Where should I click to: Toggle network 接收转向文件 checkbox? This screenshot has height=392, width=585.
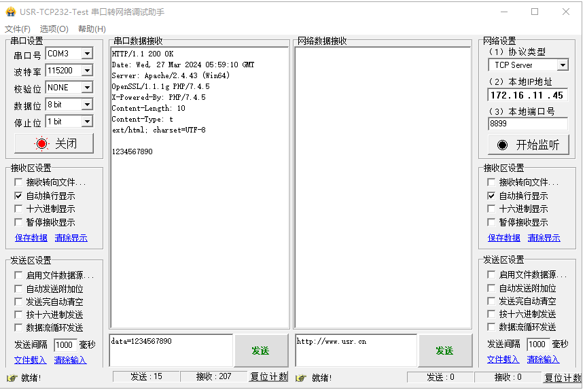[491, 182]
